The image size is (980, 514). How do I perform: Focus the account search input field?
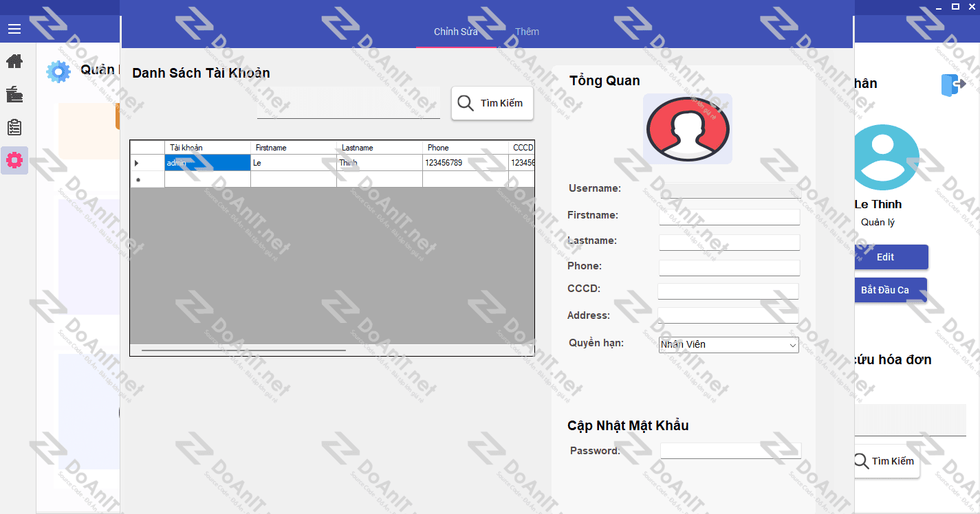click(349, 103)
